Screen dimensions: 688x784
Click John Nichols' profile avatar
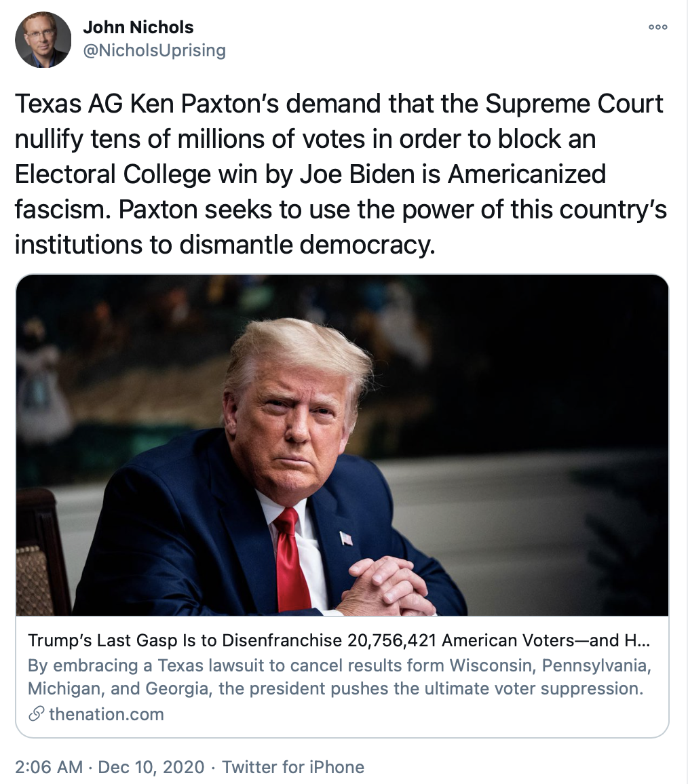pyautogui.click(x=43, y=39)
